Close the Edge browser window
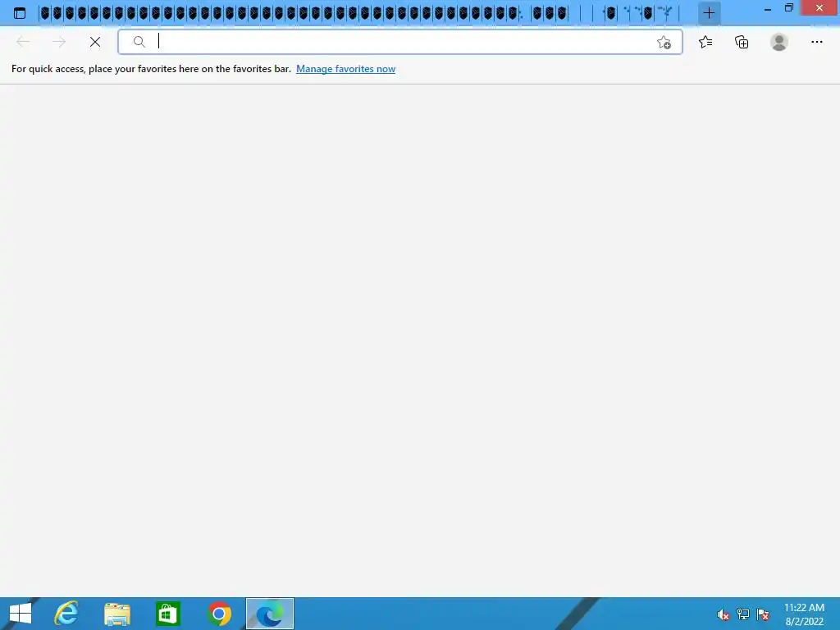 819,8
